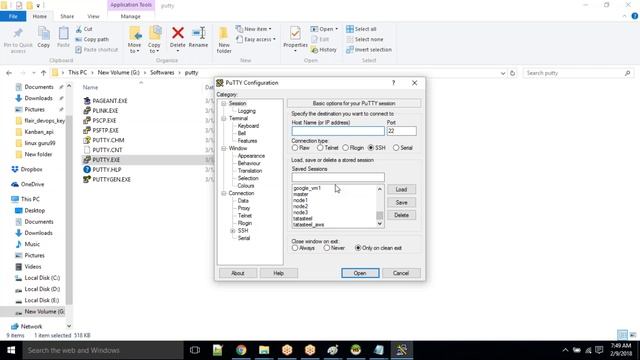Switch to the Share ribbon tab
This screenshot has height=360, width=640.
[x=67, y=16]
